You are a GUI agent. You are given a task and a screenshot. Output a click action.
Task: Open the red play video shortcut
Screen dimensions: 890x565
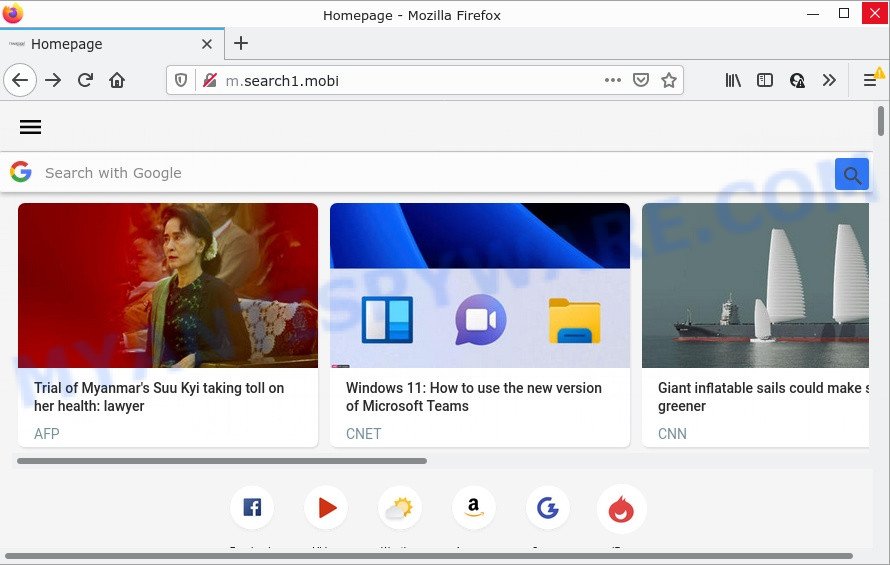click(326, 507)
